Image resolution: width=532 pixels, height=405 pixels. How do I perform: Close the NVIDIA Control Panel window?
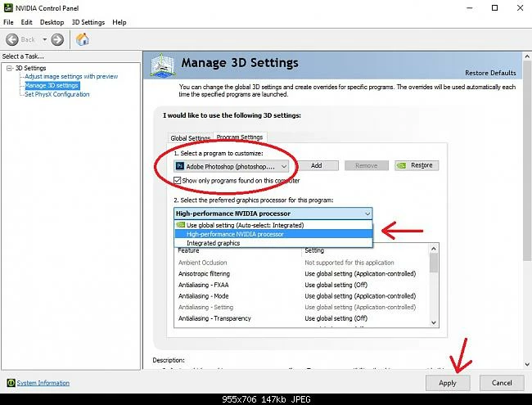pos(520,8)
